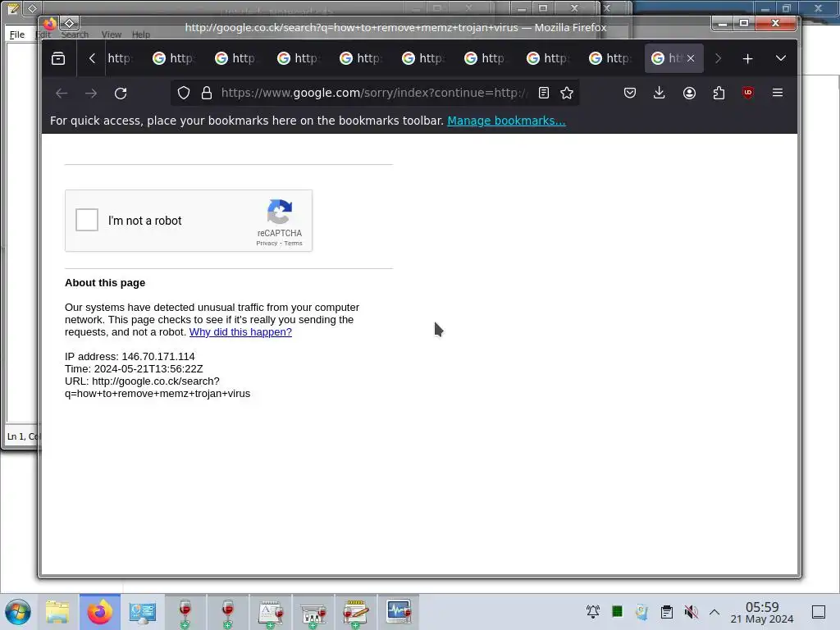Show tracking protection shield info

coord(184,94)
